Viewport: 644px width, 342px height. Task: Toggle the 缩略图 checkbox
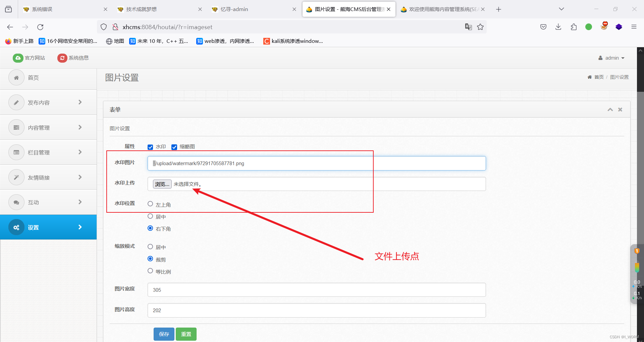coord(174,147)
